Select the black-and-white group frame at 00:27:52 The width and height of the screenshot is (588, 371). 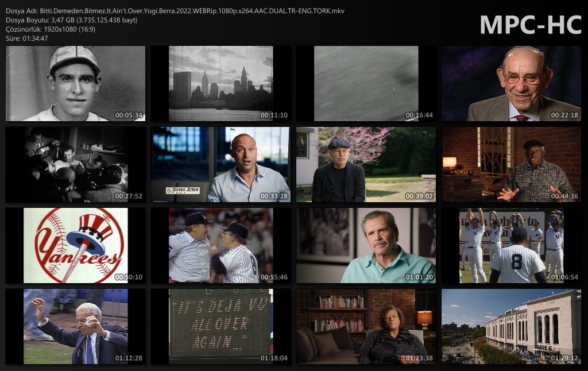[x=75, y=165]
